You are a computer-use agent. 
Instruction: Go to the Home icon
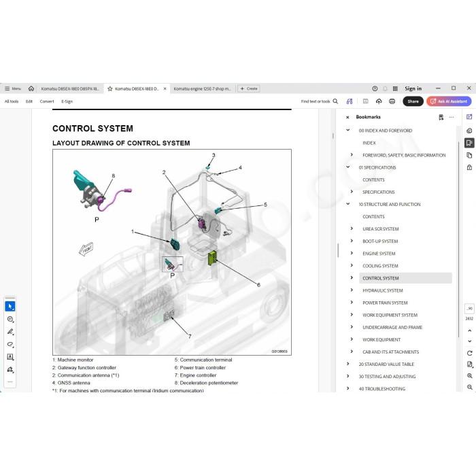(x=31, y=88)
